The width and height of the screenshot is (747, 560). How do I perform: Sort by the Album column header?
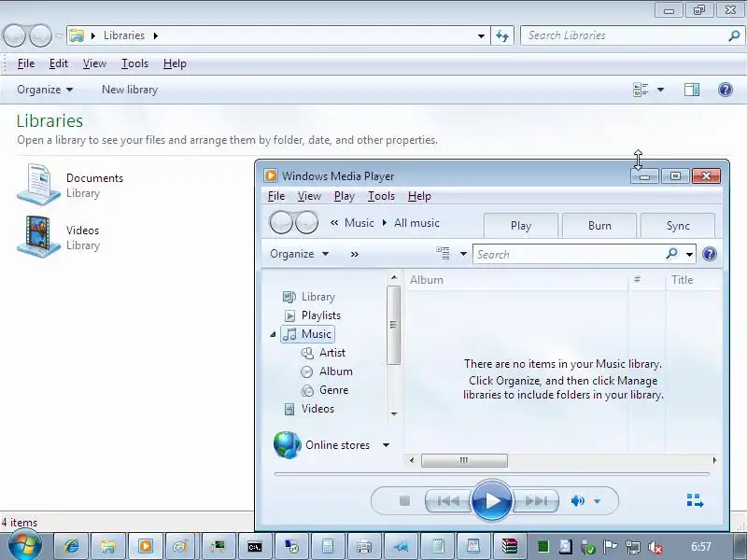[516, 280]
